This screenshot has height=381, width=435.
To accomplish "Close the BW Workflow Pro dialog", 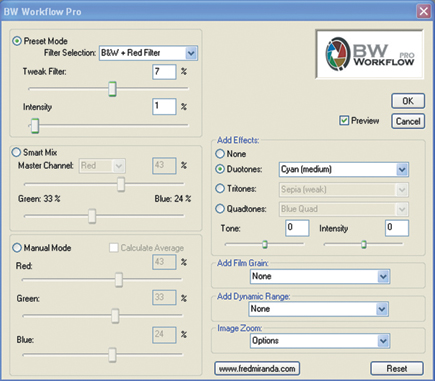I will click(x=424, y=12).
